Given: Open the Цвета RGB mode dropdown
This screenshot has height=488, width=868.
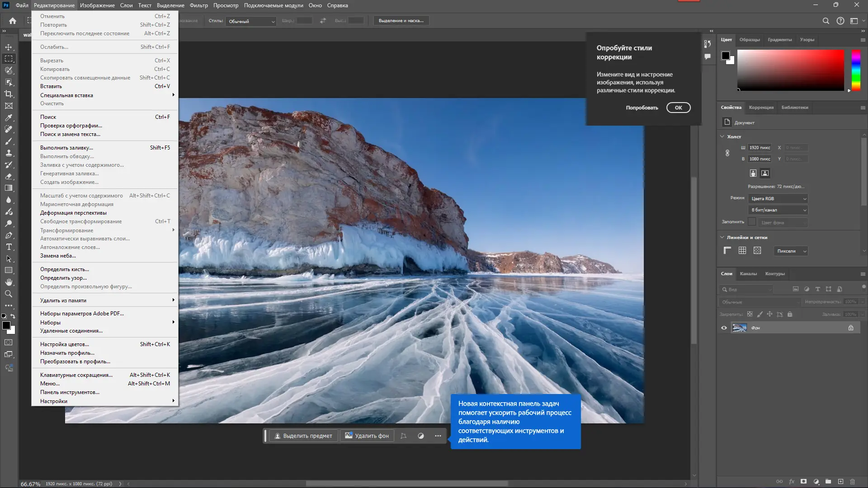Looking at the screenshot, I should [778, 199].
